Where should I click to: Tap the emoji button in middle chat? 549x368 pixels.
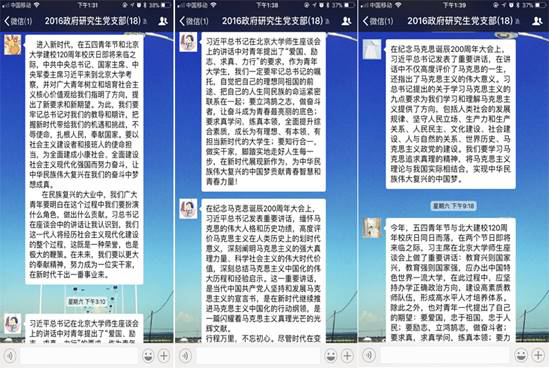(x=331, y=356)
